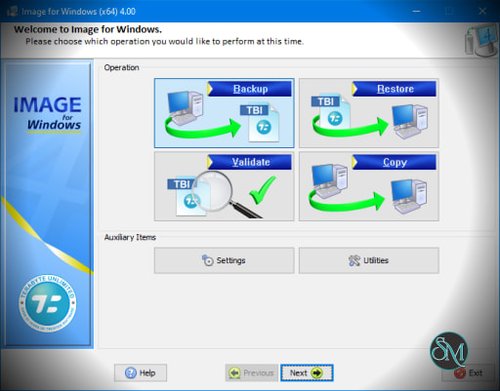This screenshot has width=500, height=391.
Task: Click the Utilities tools icon
Action: 354,260
